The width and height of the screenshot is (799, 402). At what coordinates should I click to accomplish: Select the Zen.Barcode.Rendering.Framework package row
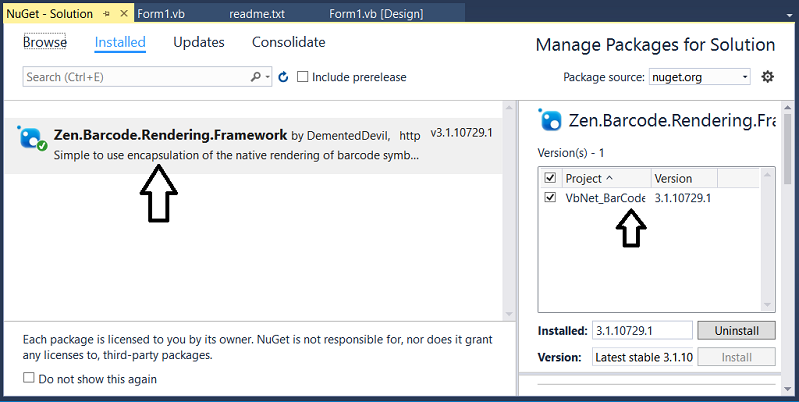pyautogui.click(x=254, y=146)
